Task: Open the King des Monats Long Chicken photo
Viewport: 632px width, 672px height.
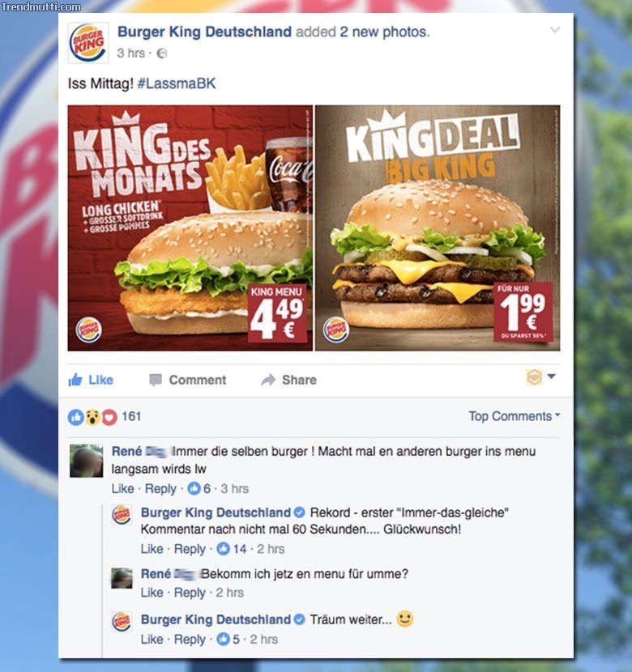Action: [190, 228]
